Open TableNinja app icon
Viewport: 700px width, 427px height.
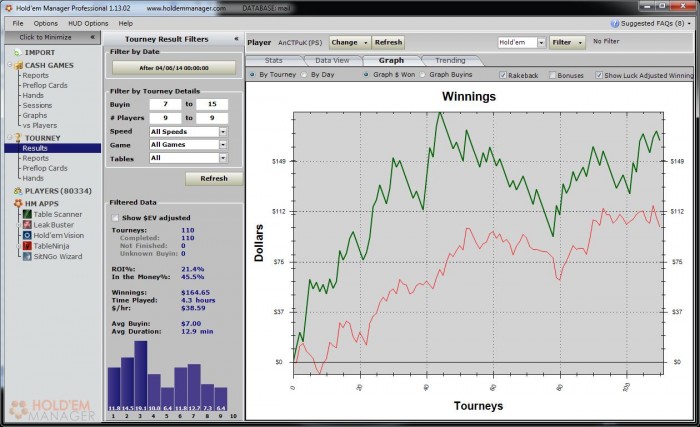pyautogui.click(x=27, y=246)
